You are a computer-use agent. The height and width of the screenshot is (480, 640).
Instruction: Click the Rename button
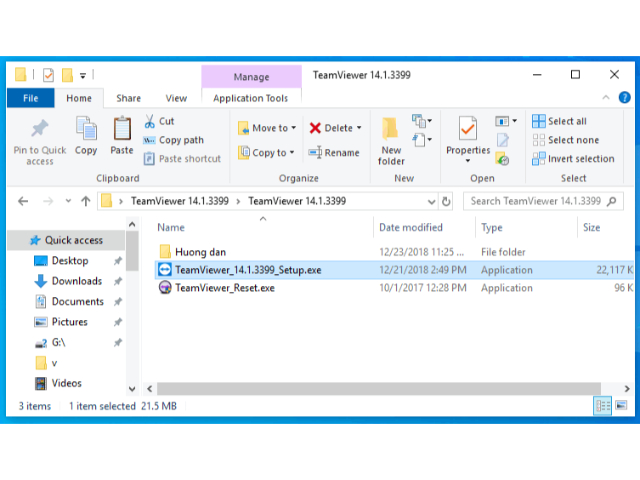tap(334, 153)
